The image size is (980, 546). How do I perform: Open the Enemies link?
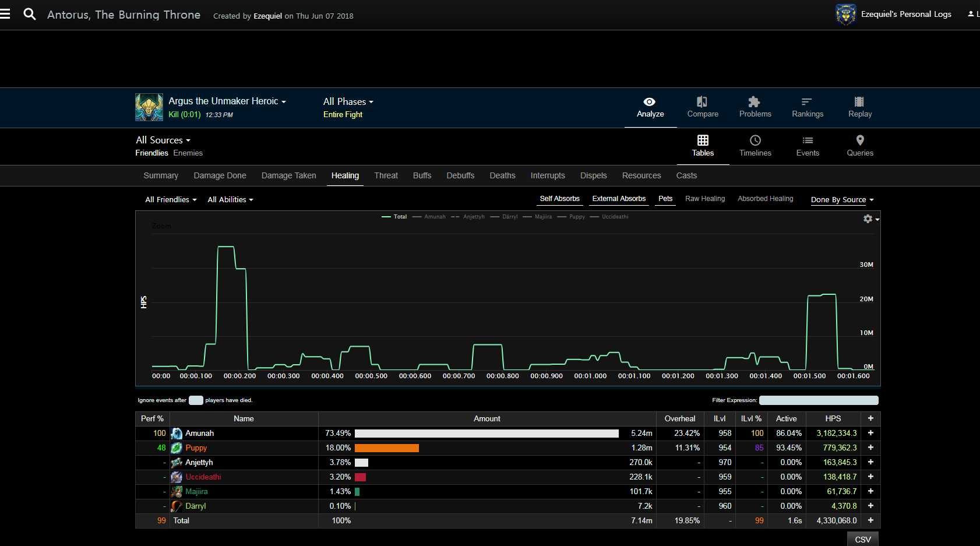coord(188,153)
